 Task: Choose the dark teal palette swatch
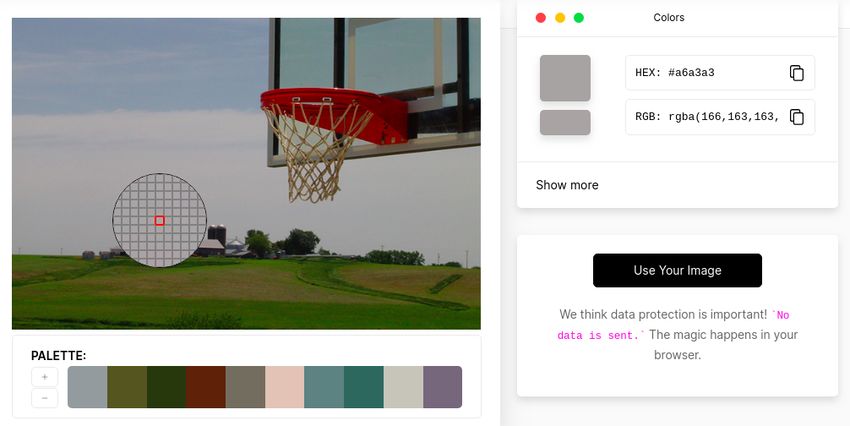pos(364,387)
